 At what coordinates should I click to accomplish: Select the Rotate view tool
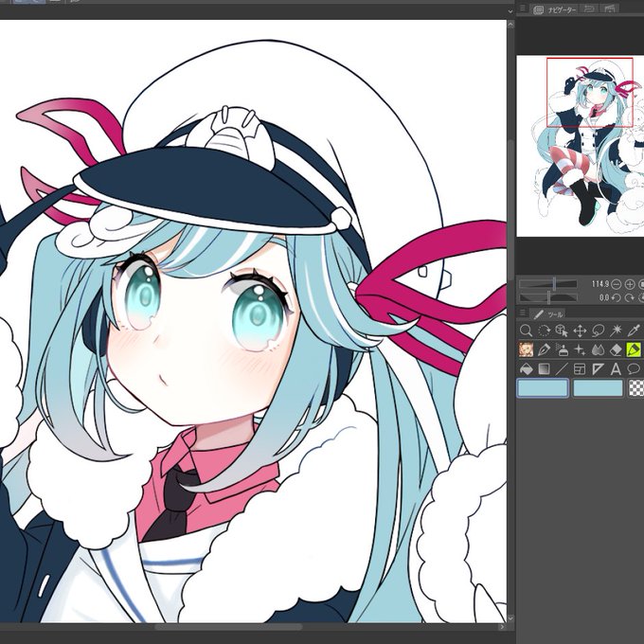pos(544,331)
